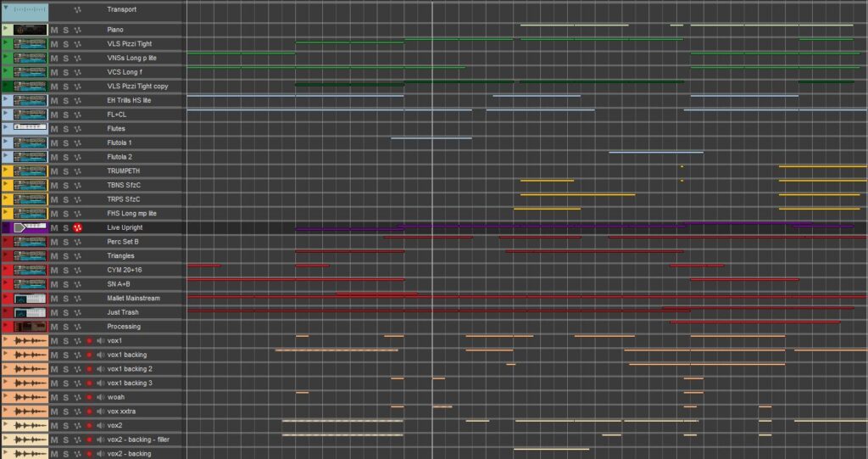Record-enable the vox xxtra track

89,411
